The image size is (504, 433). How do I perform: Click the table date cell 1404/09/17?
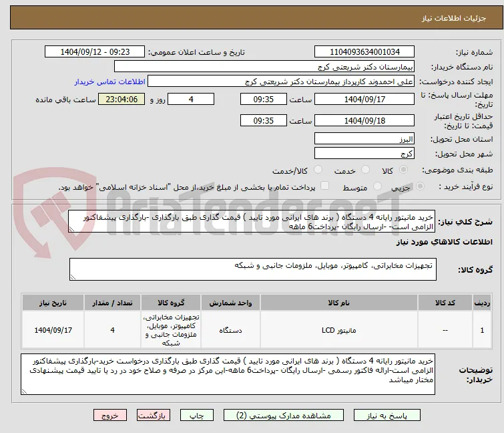click(x=53, y=330)
